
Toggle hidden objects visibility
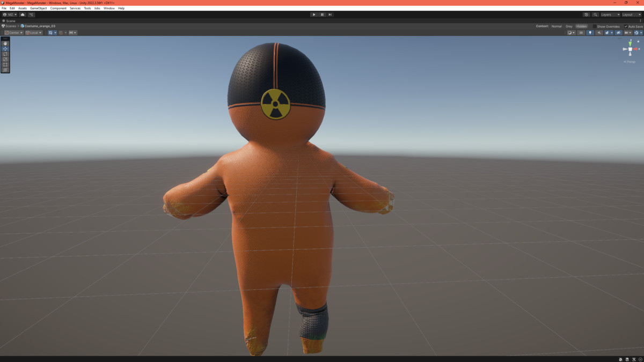tap(619, 33)
